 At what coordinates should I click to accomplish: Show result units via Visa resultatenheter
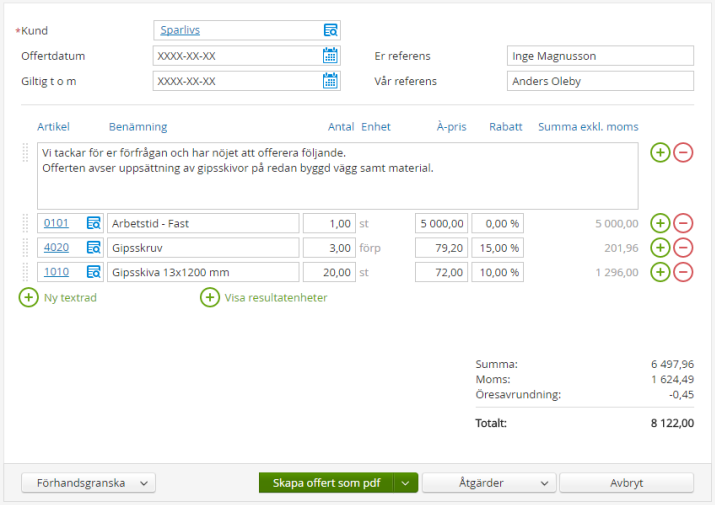click(264, 297)
